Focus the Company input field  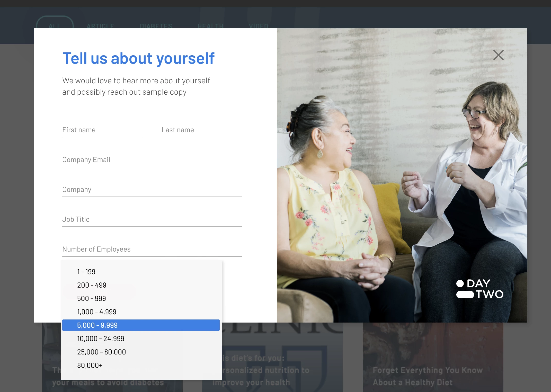(x=152, y=190)
